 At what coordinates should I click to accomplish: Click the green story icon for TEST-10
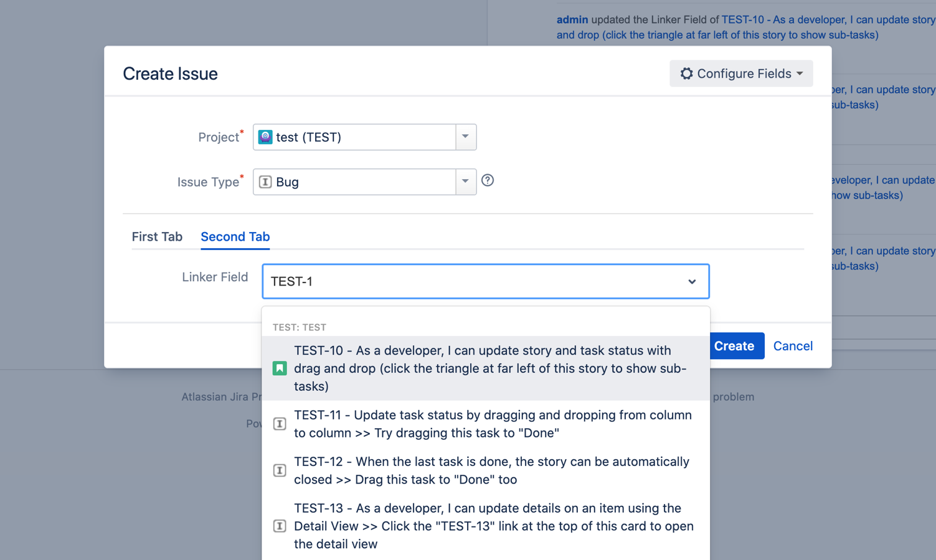pos(280,368)
